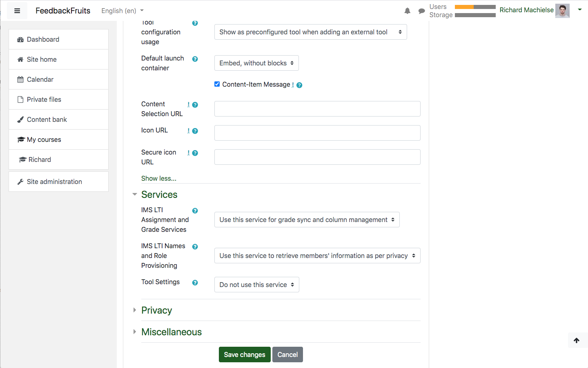Go to Dashboard in sidebar
This screenshot has width=588, height=368.
tap(58, 39)
